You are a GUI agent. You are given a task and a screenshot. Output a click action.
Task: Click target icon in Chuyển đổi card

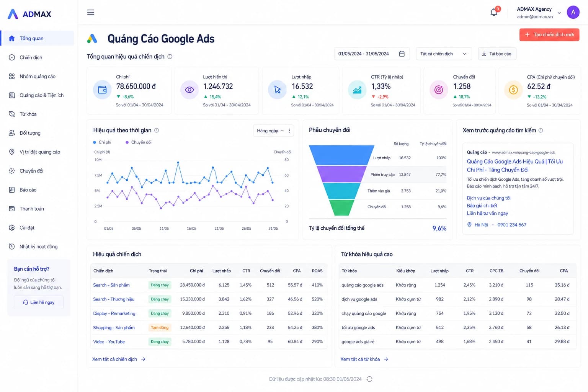click(x=439, y=90)
